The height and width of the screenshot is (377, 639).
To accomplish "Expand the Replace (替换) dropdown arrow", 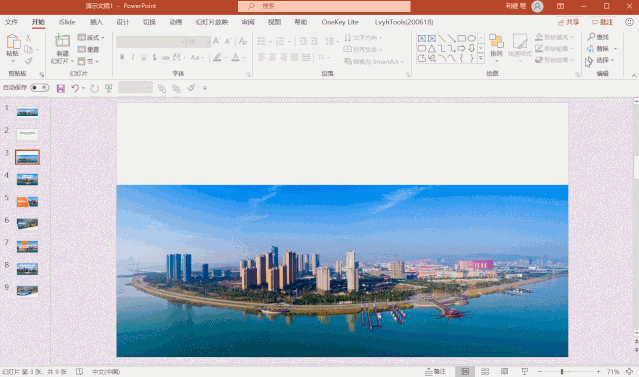I will [615, 49].
